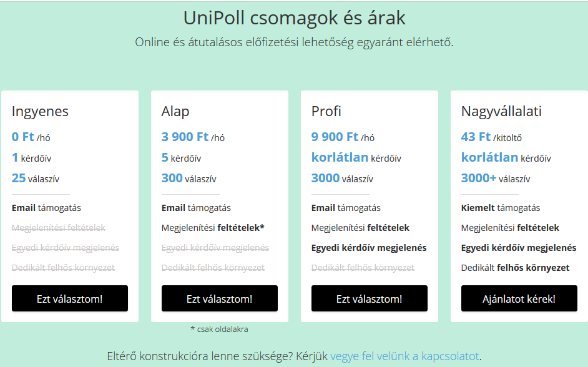Image resolution: width=588 pixels, height=367 pixels.
Task: Click the 43 Ft per kitöltő price
Action: coord(491,137)
